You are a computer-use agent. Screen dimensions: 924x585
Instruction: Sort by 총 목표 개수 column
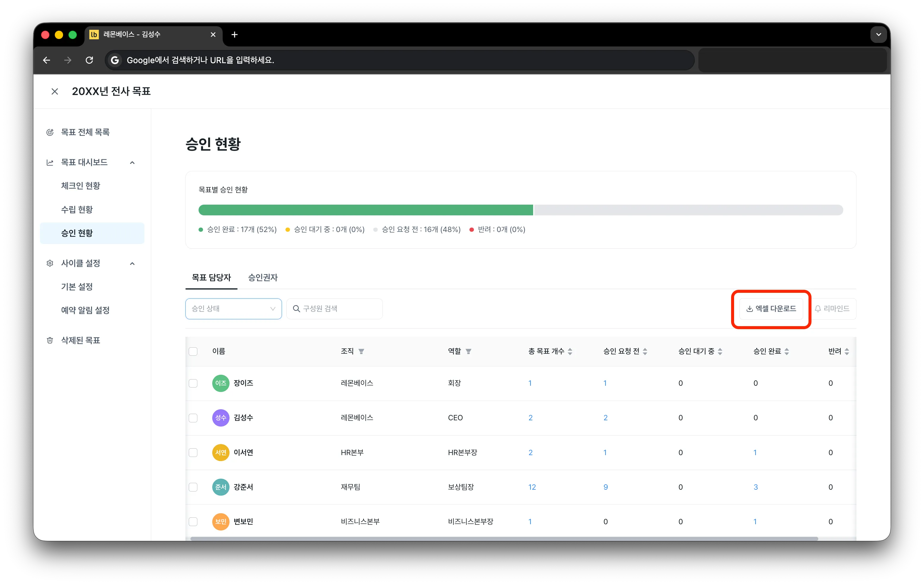(x=570, y=351)
